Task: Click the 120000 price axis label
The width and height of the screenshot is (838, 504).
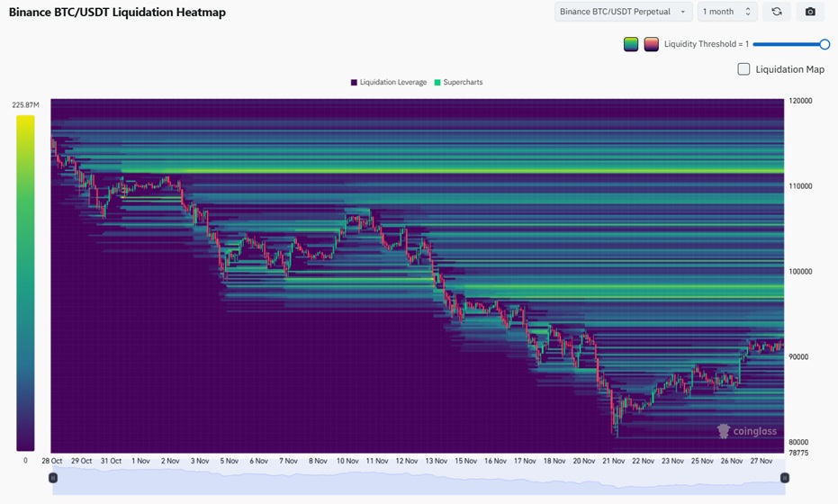Action: pos(800,101)
